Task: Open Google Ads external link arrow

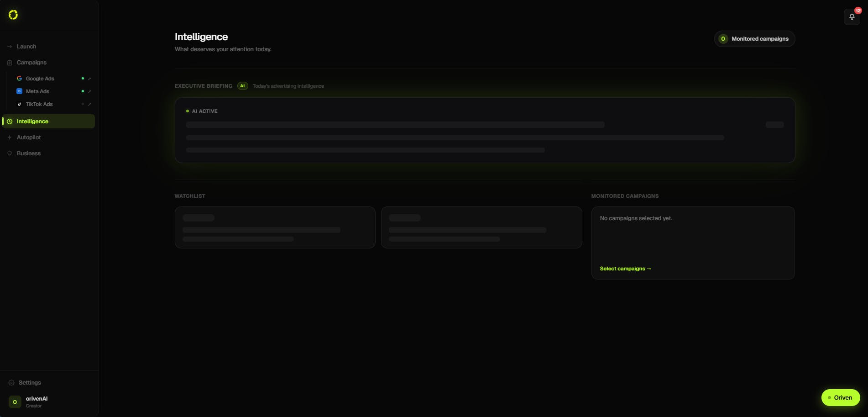Action: coord(89,79)
